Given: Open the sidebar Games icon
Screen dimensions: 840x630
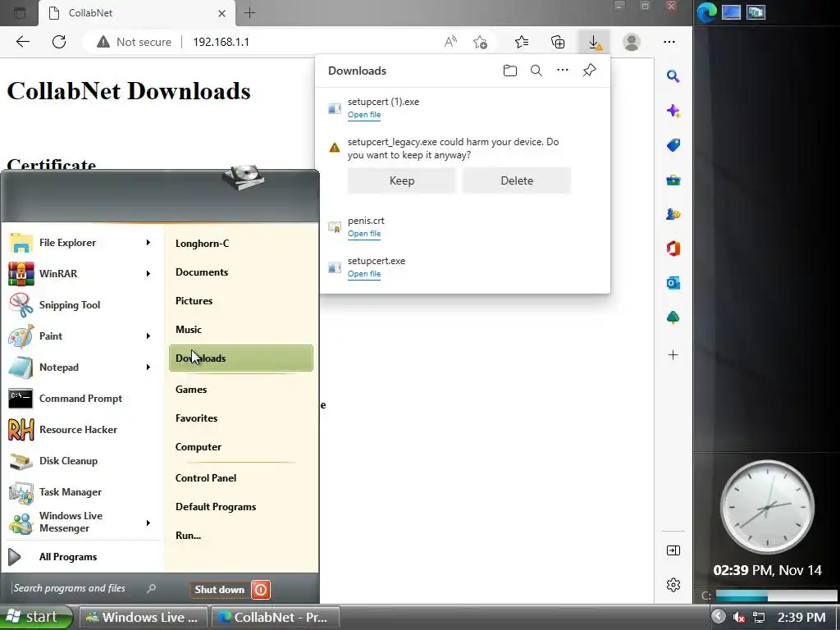Looking at the screenshot, I should [673, 214].
